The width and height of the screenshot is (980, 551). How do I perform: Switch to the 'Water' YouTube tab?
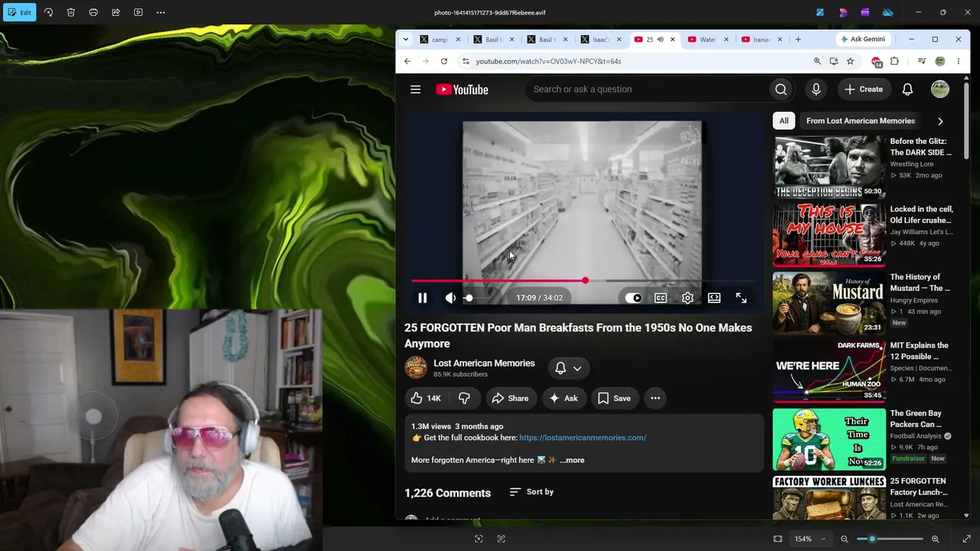click(707, 39)
